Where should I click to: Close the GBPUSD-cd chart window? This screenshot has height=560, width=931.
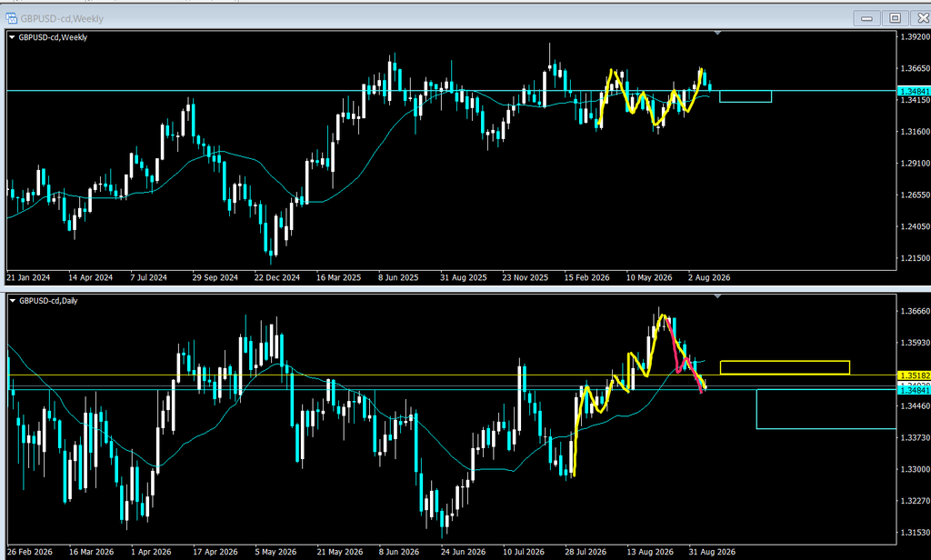pos(922,18)
